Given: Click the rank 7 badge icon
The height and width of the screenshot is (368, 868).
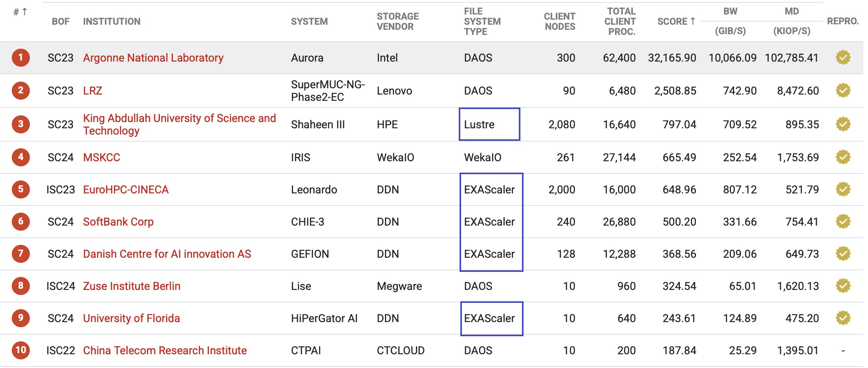Looking at the screenshot, I should pos(21,254).
